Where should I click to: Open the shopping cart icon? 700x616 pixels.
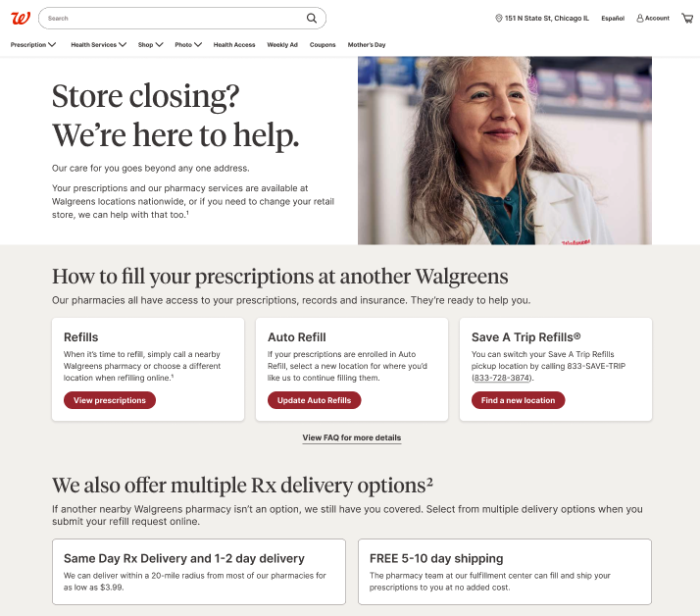pyautogui.click(x=687, y=19)
